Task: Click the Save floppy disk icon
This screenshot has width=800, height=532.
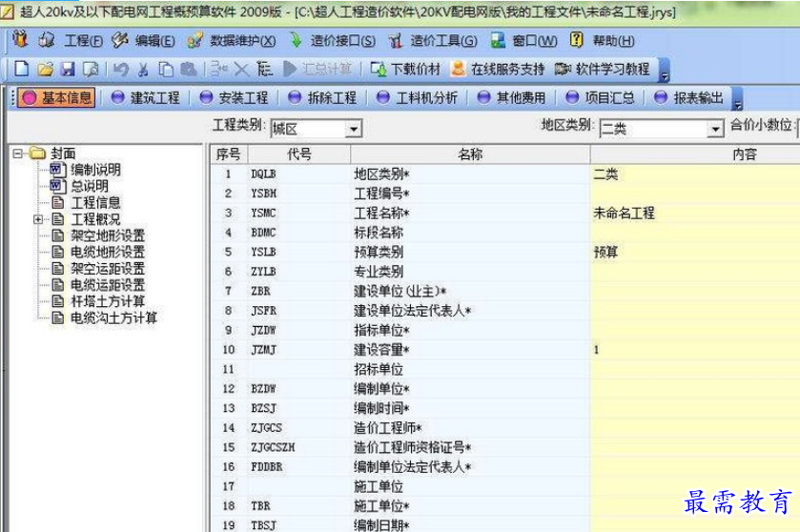Action: [68, 69]
